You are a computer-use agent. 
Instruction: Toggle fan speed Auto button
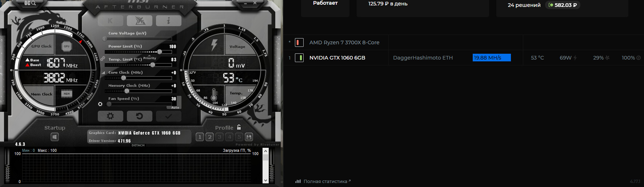[175, 107]
